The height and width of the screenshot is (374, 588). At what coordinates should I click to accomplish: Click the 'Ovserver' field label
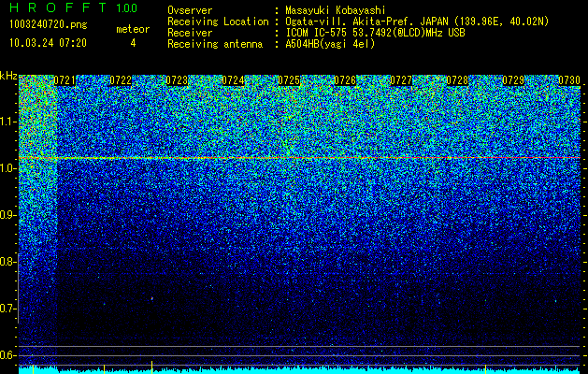click(190, 10)
